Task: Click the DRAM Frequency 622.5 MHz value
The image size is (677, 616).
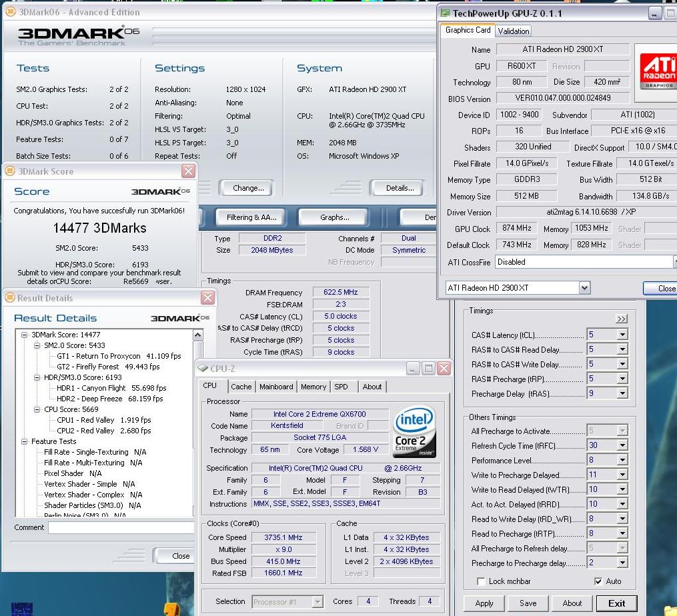Action: tap(341, 292)
